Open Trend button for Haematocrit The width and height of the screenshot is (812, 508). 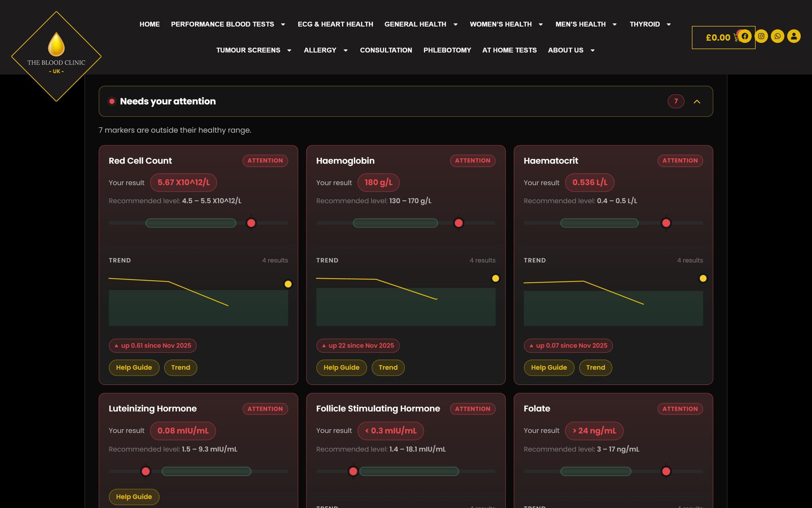(596, 368)
